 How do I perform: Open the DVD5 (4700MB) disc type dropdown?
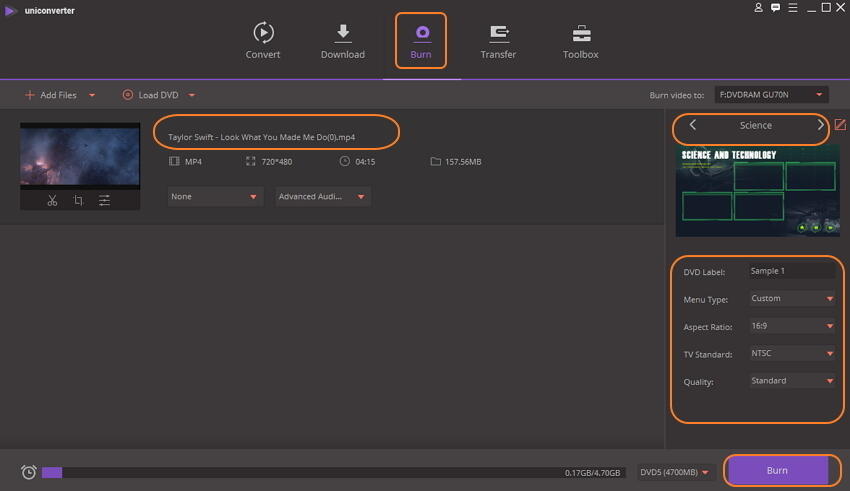(674, 473)
